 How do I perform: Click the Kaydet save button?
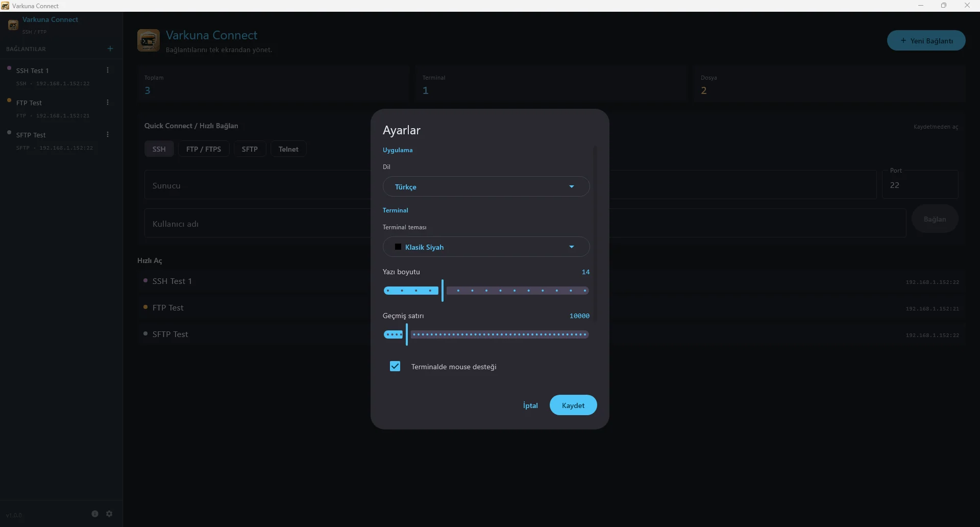573,405
